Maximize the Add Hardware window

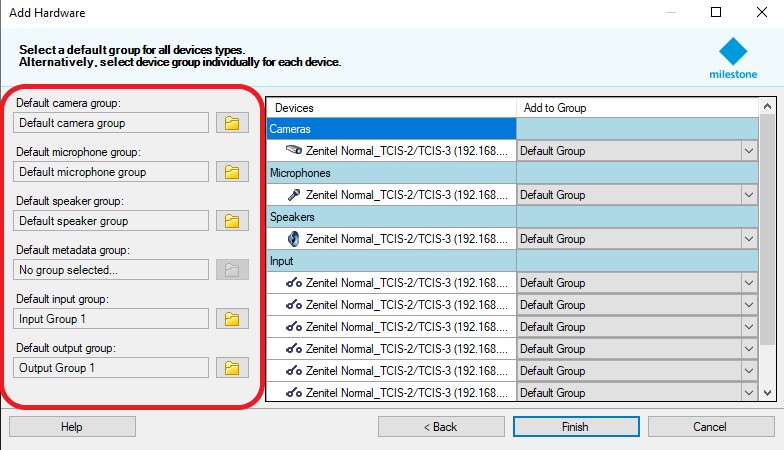(716, 12)
